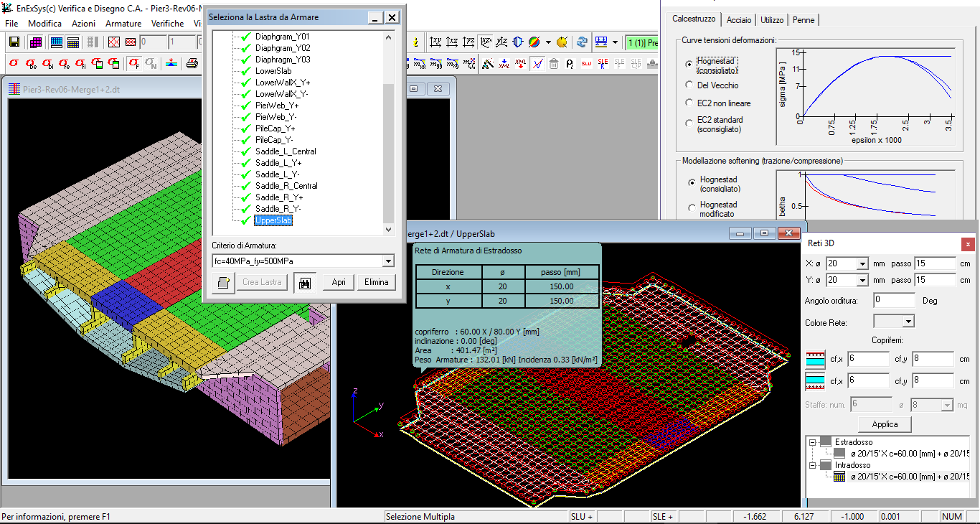Click the magenta grid mesh icon
Screen dimensions: 980x524
35,42
